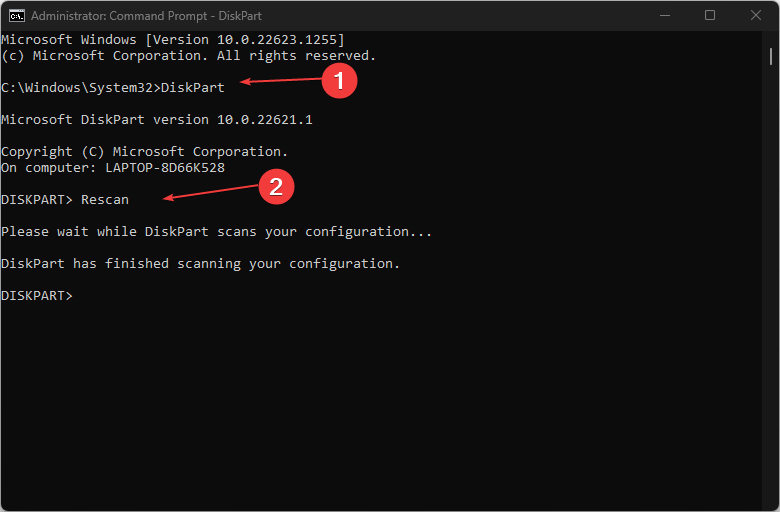Click the red numbered circle 2
This screenshot has height=512, width=780.
pos(275,186)
